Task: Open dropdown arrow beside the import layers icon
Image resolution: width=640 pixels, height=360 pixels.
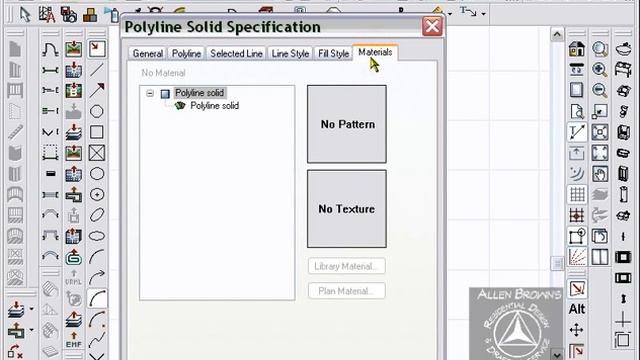Action: [x=31, y=309]
